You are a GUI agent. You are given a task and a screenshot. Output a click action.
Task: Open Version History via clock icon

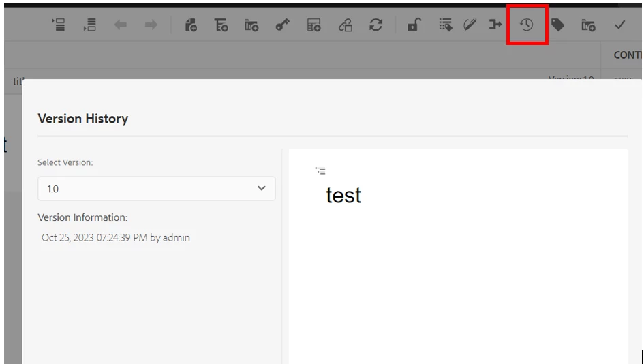tap(527, 25)
